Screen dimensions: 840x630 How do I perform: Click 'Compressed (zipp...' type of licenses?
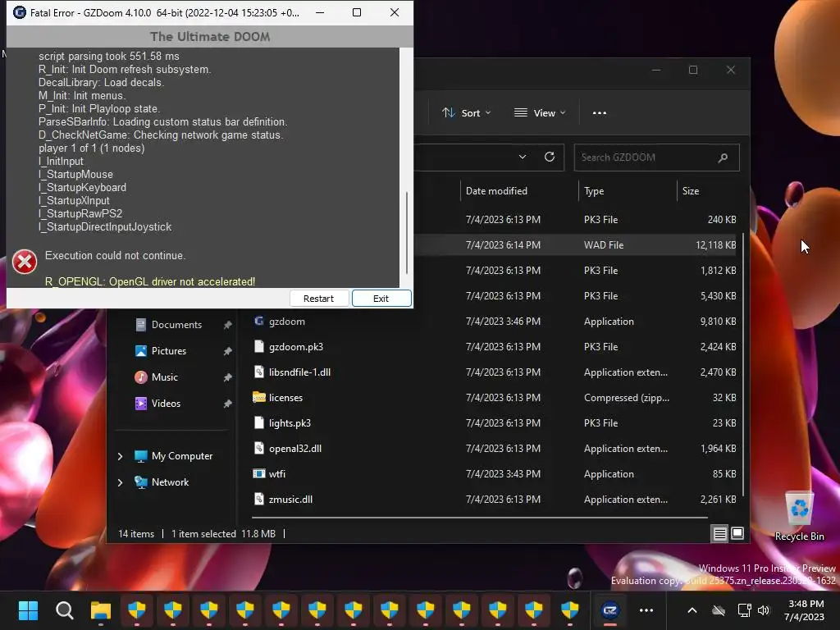point(626,398)
